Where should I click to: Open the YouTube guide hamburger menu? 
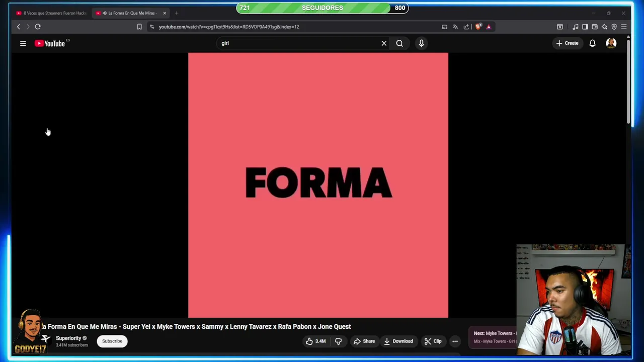point(23,43)
